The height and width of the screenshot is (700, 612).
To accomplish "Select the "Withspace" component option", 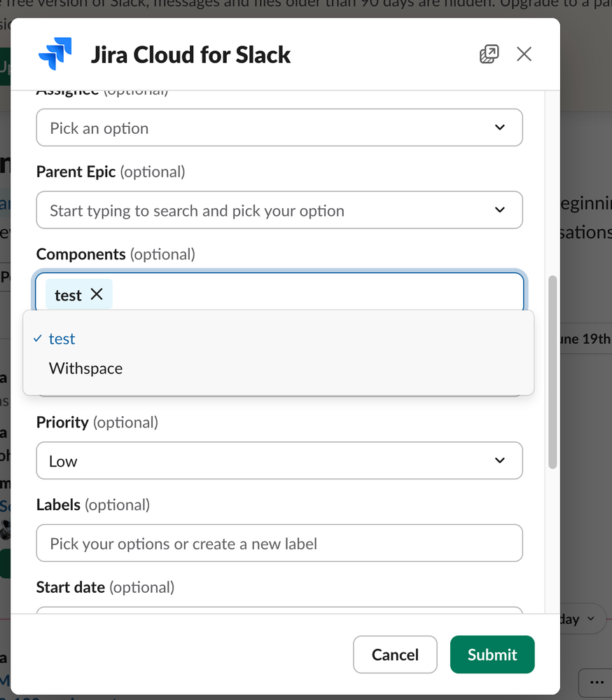I will [x=85, y=369].
